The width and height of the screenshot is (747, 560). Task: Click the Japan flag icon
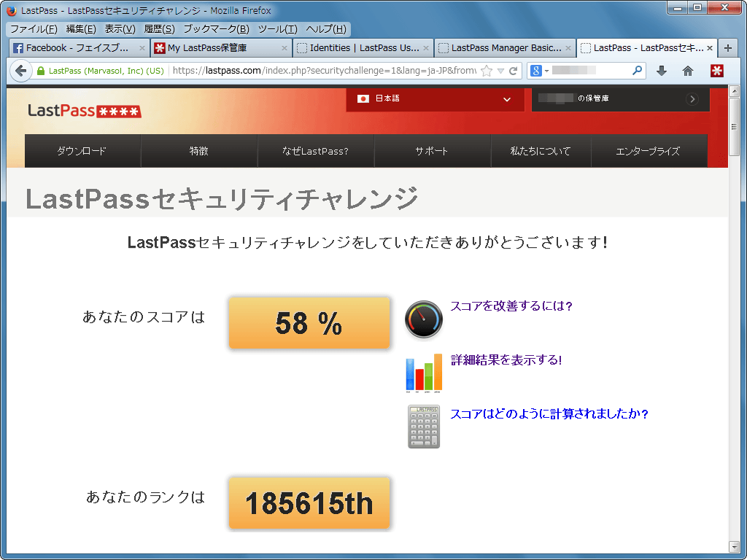[x=363, y=98]
